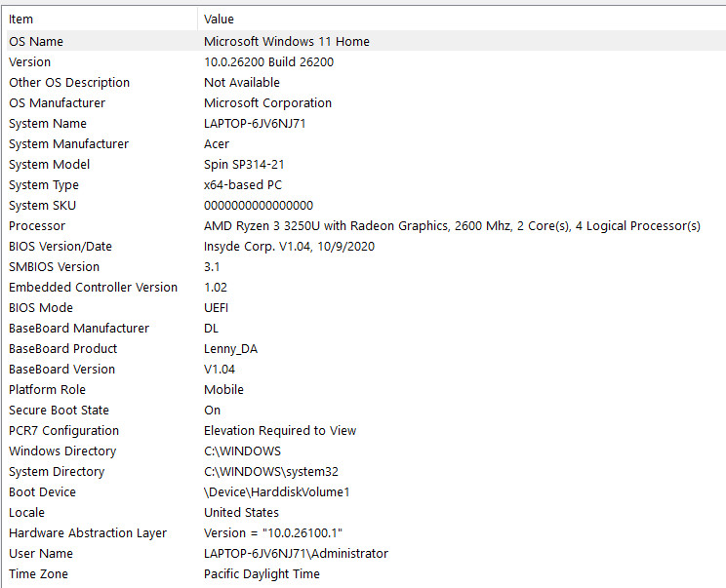
Task: Select the BIOS Mode row
Action: (x=366, y=307)
